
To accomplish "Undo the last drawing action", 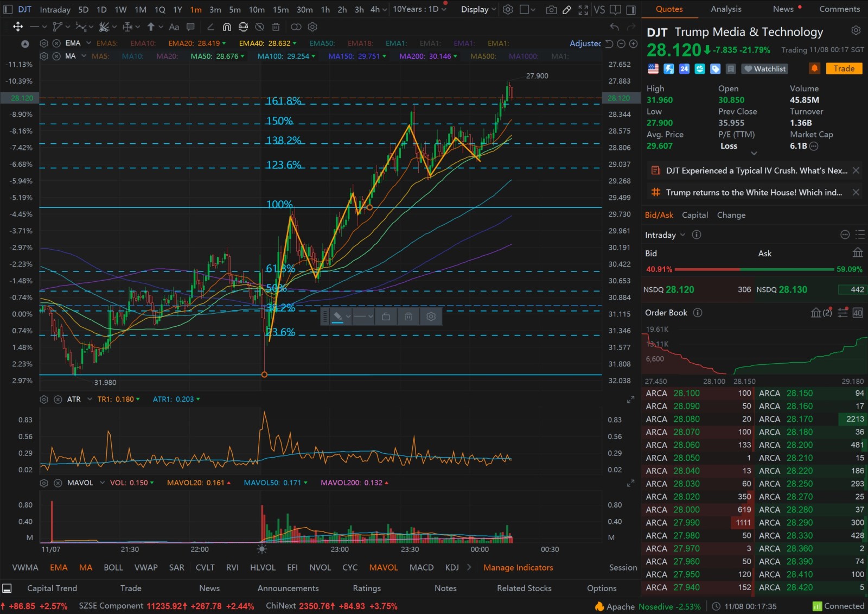I will (614, 27).
